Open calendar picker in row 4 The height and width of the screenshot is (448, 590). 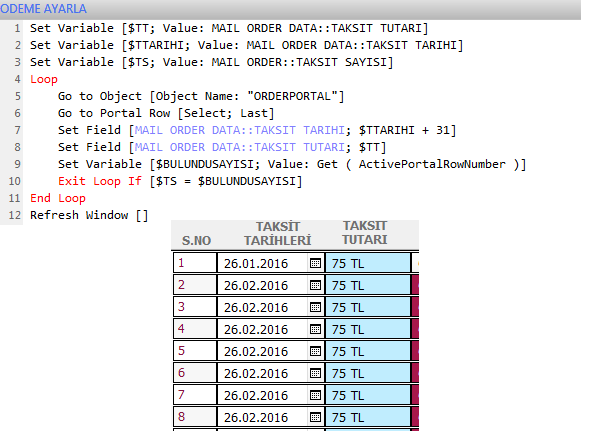[315, 330]
